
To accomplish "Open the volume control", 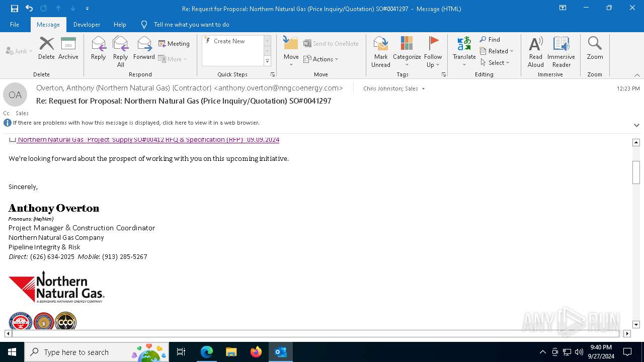I will tap(579, 352).
